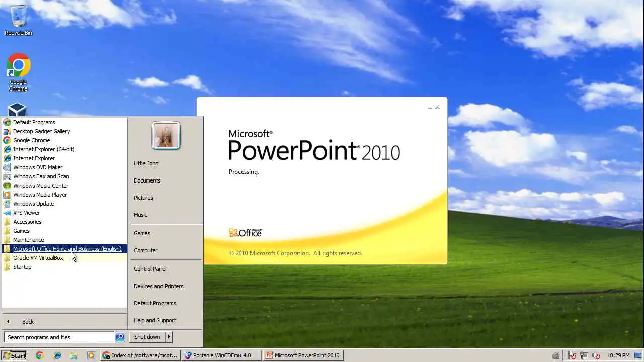Click the Action Center flag tray icon
644x362 pixels.
[572, 355]
